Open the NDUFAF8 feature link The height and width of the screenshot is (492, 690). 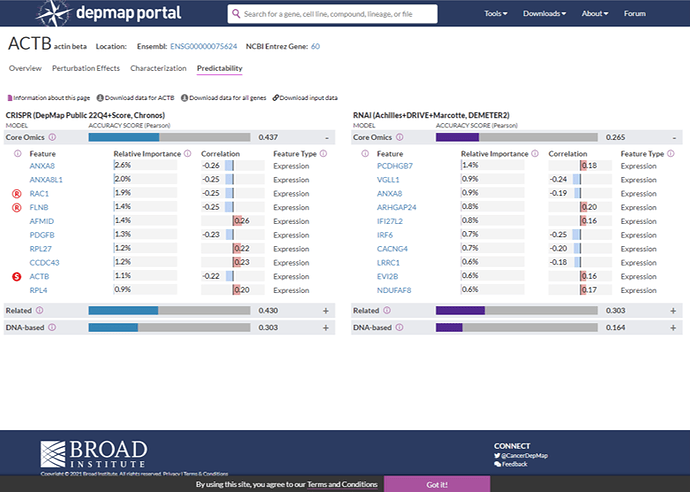[x=394, y=290]
